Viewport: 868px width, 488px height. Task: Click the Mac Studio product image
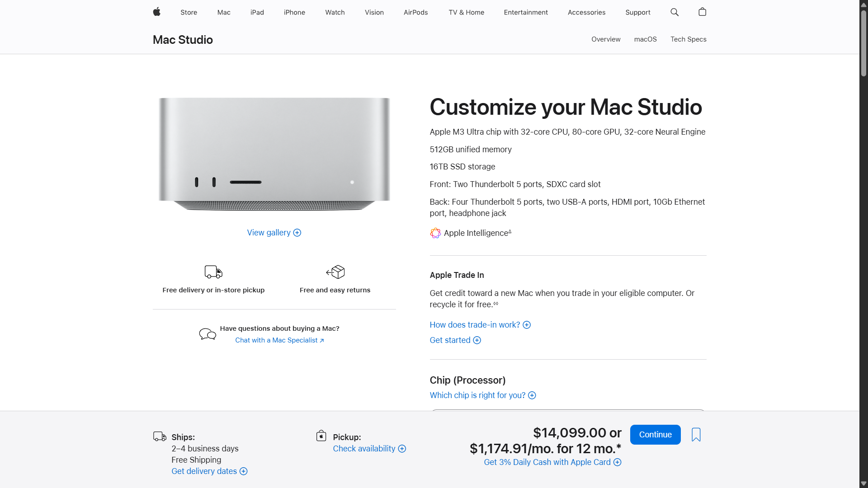click(274, 154)
